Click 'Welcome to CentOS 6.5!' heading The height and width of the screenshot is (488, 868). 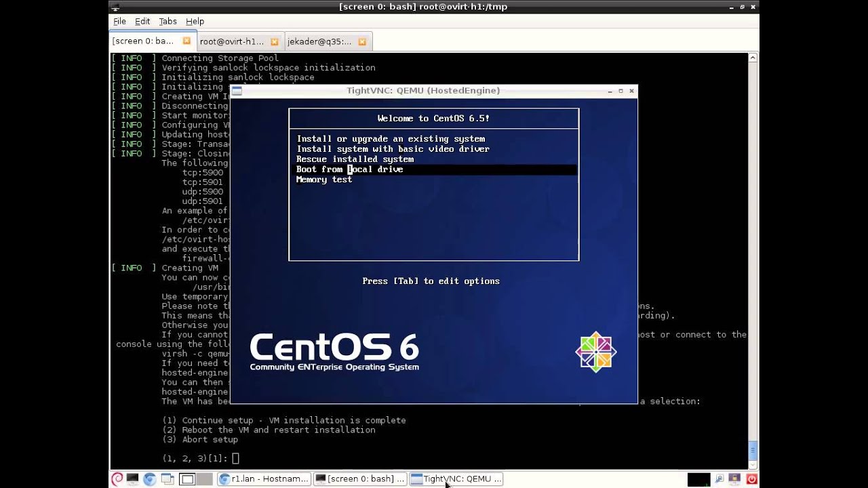point(433,119)
